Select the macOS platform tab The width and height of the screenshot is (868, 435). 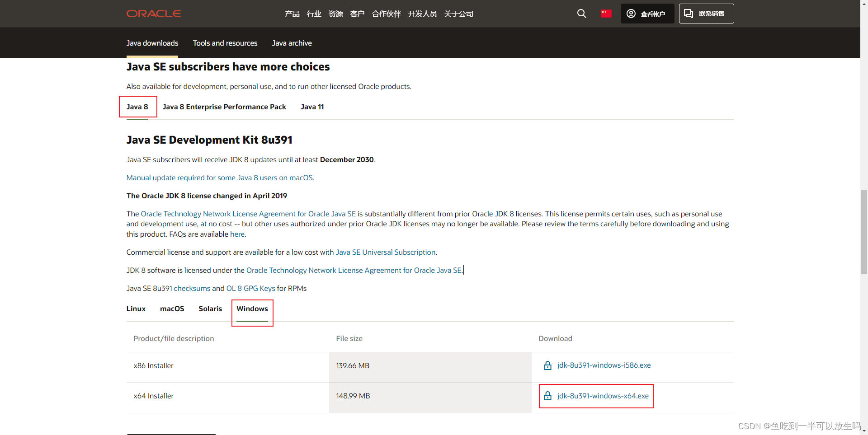point(172,309)
